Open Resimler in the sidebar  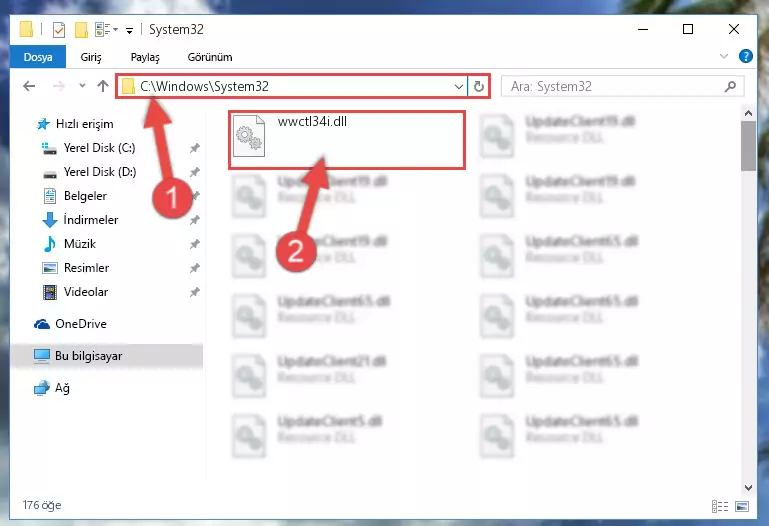pyautogui.click(x=86, y=268)
